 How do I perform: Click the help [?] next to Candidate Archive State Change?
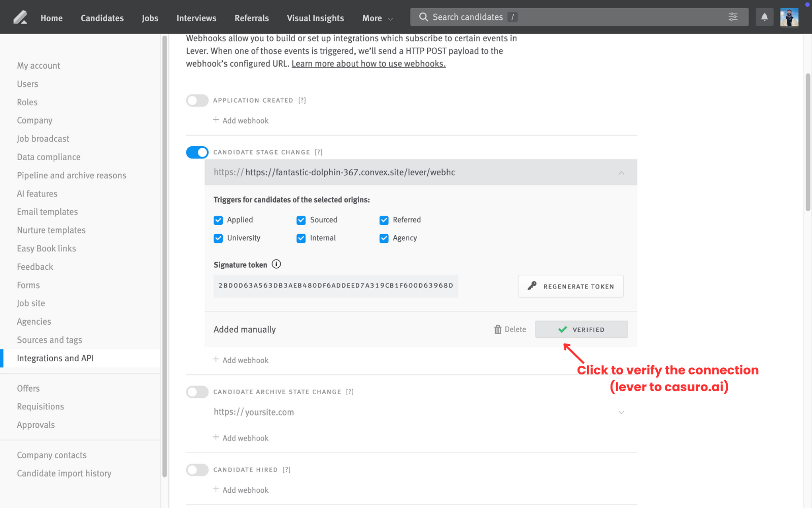tap(350, 392)
